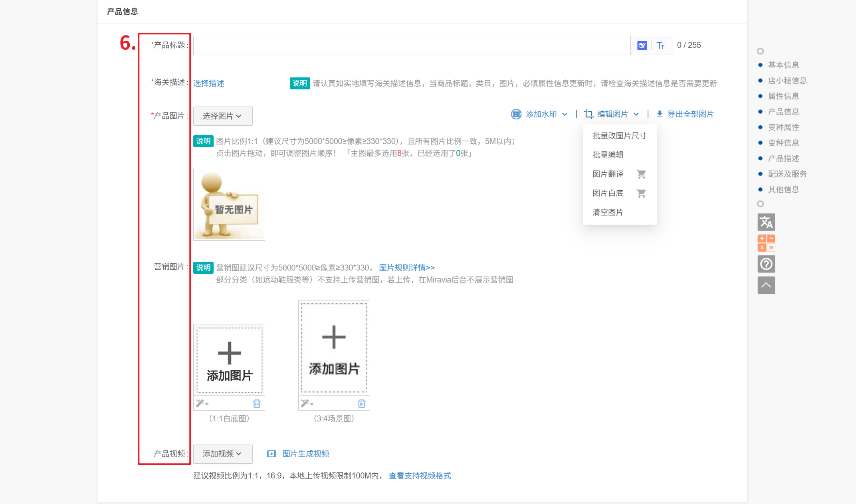Click the AI title generator icon

tap(642, 45)
